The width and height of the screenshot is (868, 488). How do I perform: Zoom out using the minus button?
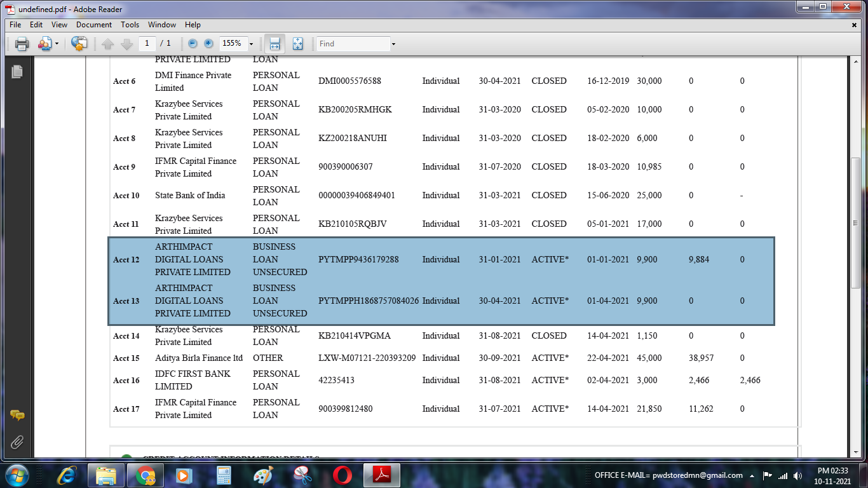pyautogui.click(x=193, y=44)
